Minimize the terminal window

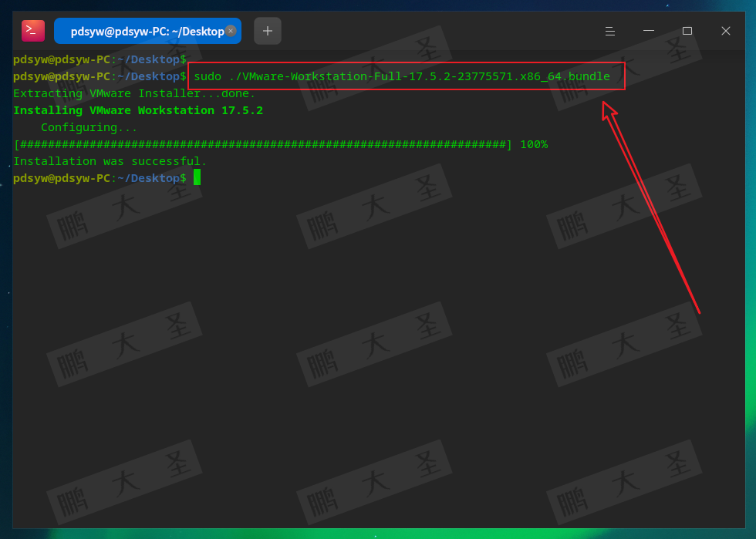tap(649, 31)
